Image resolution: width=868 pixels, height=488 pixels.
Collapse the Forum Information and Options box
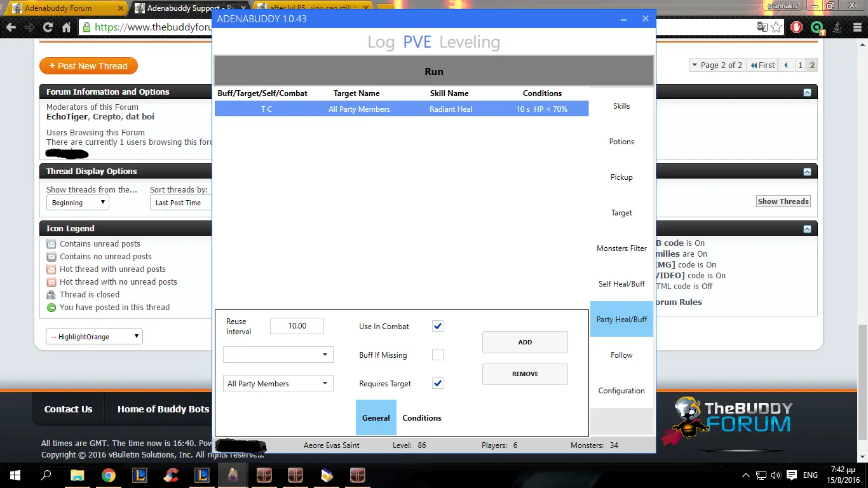click(807, 92)
